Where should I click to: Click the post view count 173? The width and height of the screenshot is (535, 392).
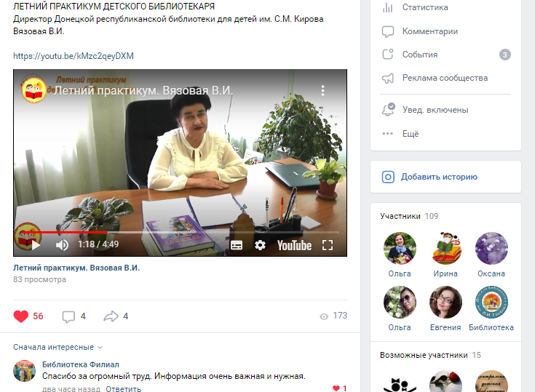[x=340, y=316]
